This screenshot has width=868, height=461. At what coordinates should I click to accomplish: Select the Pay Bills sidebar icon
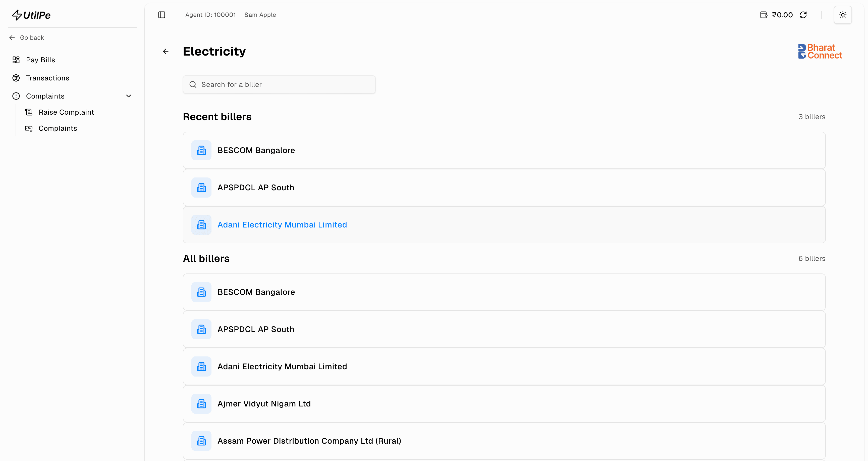point(16,60)
